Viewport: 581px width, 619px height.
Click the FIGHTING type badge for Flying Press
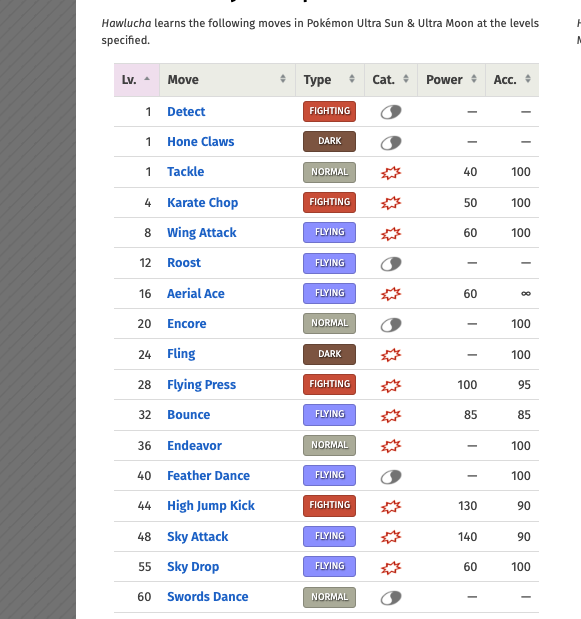coord(329,385)
